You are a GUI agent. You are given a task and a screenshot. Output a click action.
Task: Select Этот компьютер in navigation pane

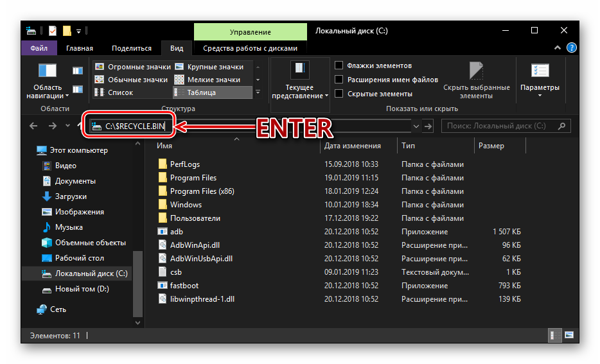click(x=72, y=150)
